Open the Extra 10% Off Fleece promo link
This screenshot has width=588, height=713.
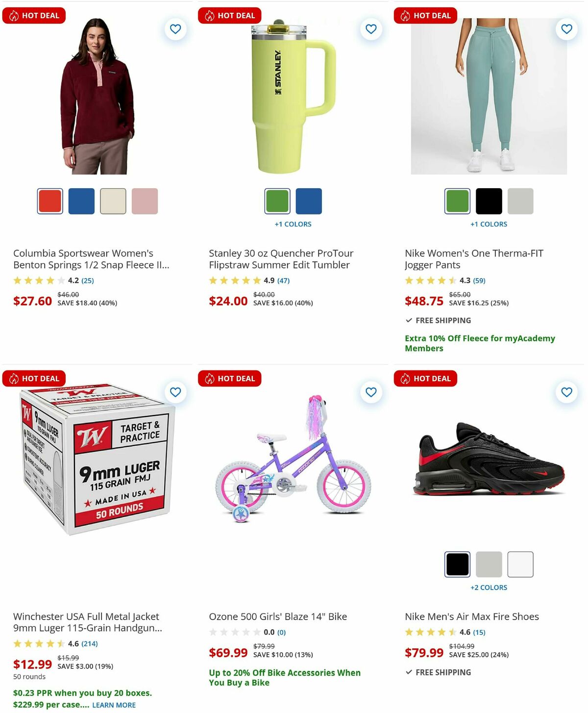point(479,343)
